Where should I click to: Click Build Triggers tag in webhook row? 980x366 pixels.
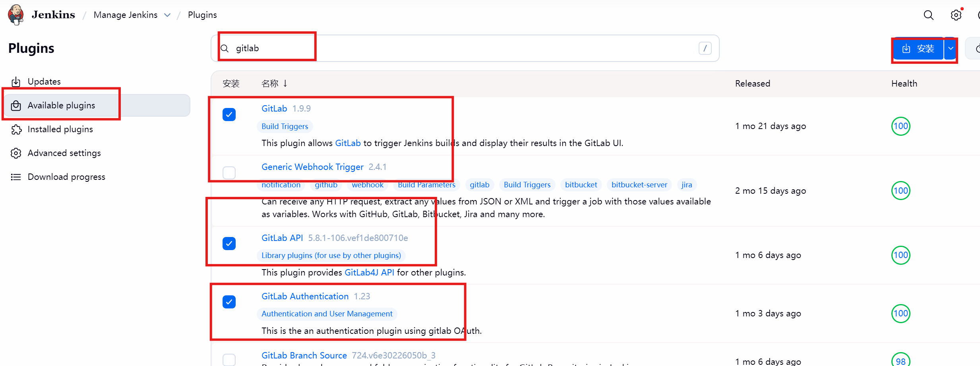[527, 185]
